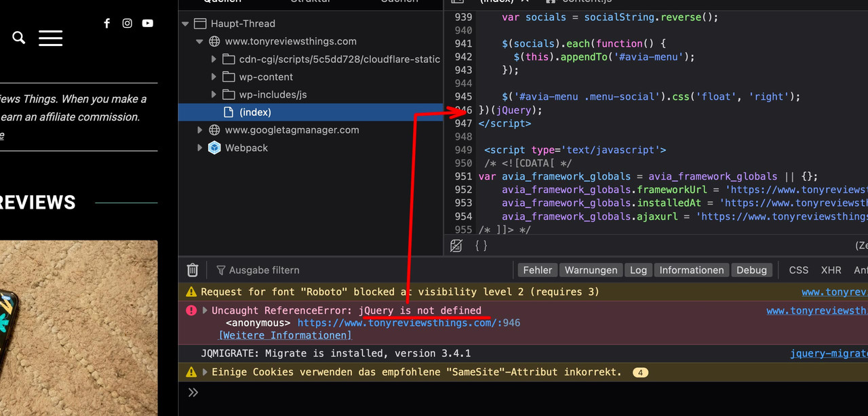Expand the jQuery ReferenceError details
The width and height of the screenshot is (868, 416).
(205, 310)
